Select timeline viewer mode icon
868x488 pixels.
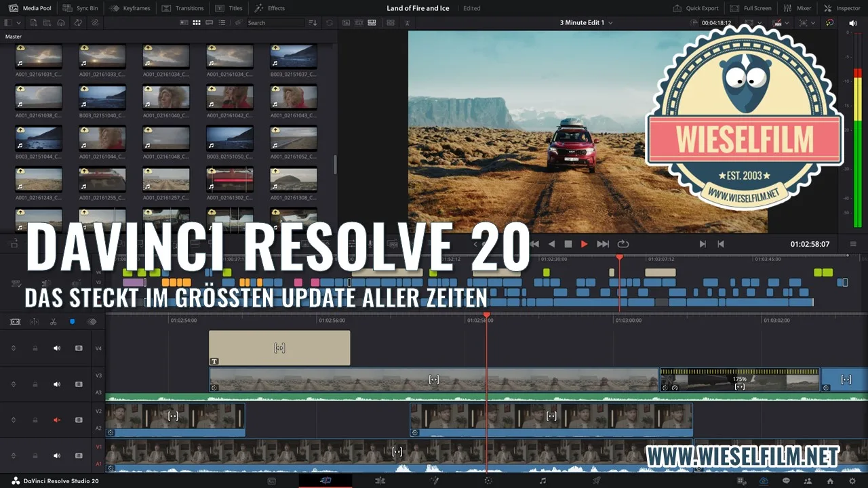tap(372, 22)
